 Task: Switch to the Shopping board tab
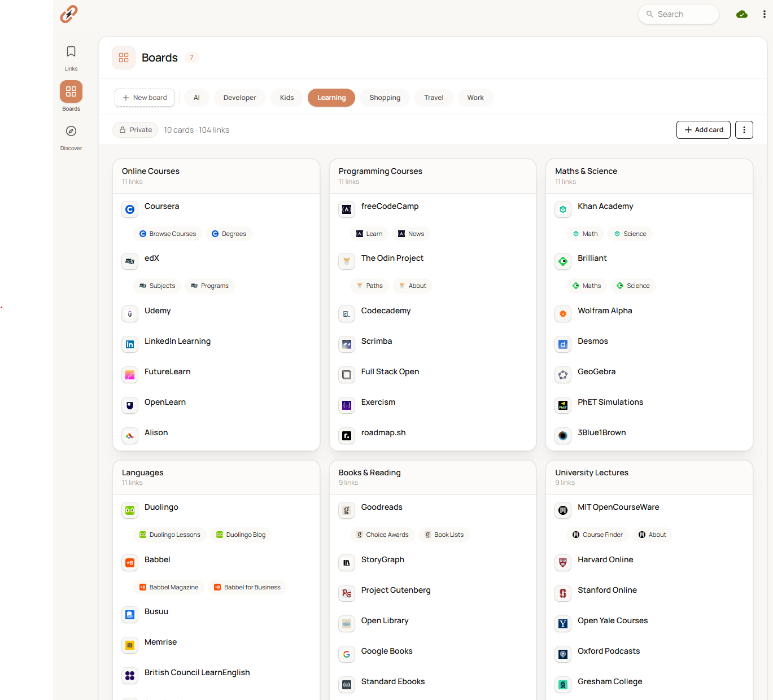tap(385, 98)
